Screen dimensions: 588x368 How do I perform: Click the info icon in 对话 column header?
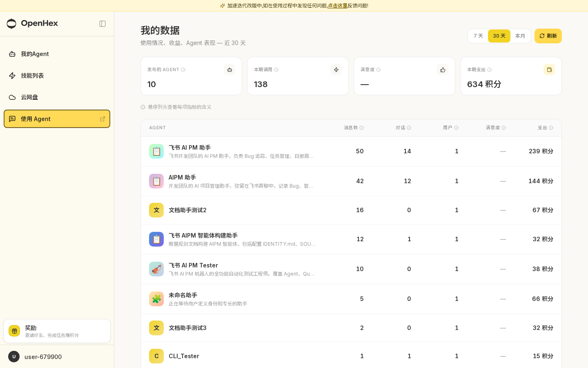(409, 128)
